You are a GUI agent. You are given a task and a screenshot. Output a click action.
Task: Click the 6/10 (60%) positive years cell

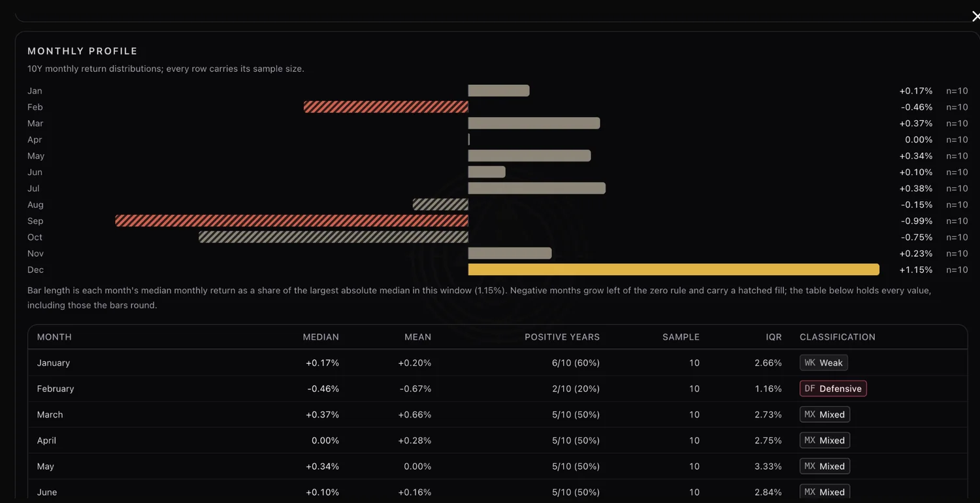click(576, 363)
